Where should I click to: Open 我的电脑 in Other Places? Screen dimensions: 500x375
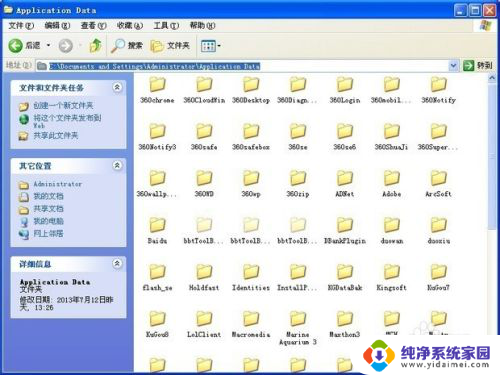(48, 221)
